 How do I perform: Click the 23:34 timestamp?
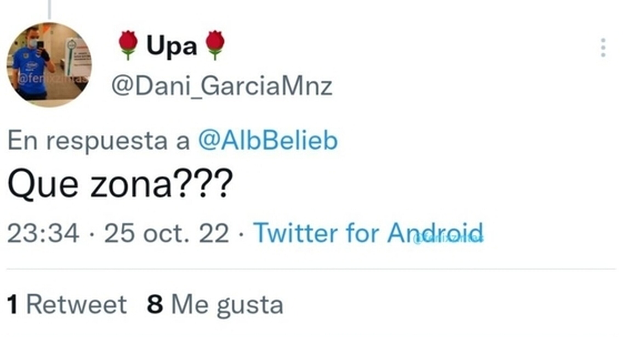[43, 233]
